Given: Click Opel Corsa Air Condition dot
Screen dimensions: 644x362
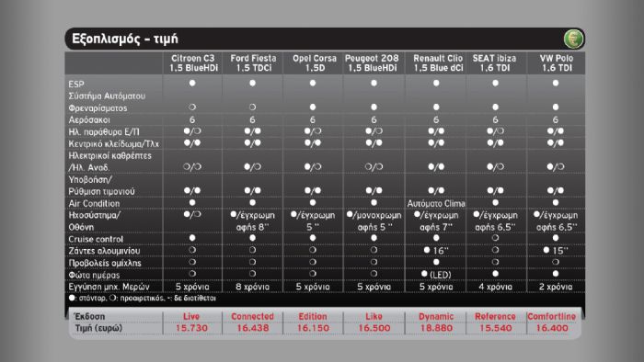Looking at the screenshot, I should click(313, 202).
